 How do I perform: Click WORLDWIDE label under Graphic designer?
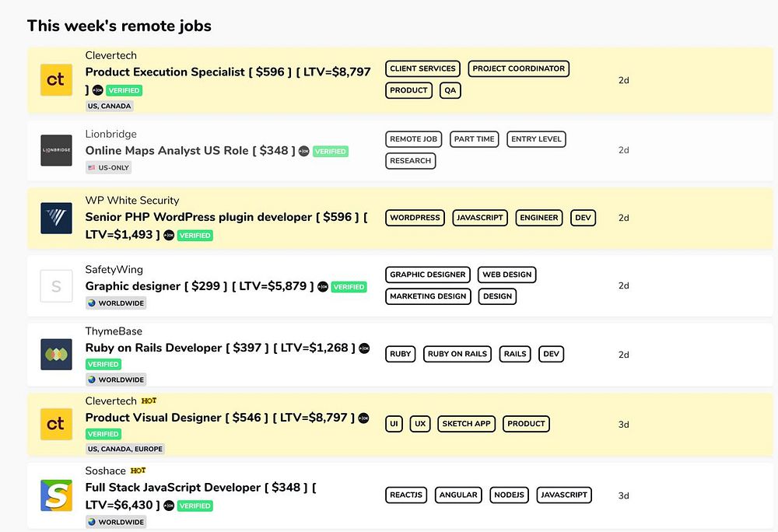tap(116, 303)
